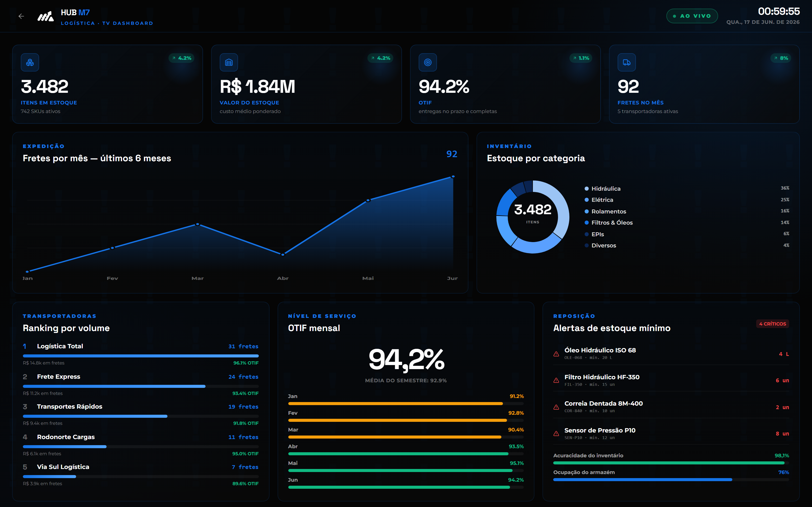Click the AO VIVO live badge

coord(692,16)
